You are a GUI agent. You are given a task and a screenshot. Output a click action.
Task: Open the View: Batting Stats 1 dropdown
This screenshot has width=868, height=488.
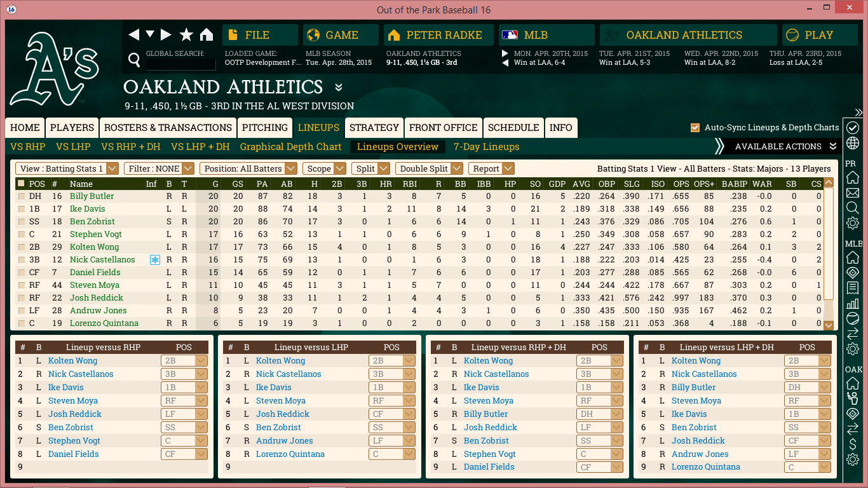click(x=67, y=169)
